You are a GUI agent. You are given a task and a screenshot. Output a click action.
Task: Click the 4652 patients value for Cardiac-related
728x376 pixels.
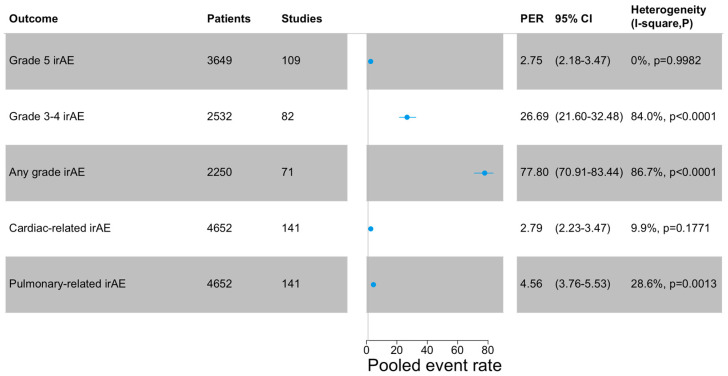(x=219, y=228)
